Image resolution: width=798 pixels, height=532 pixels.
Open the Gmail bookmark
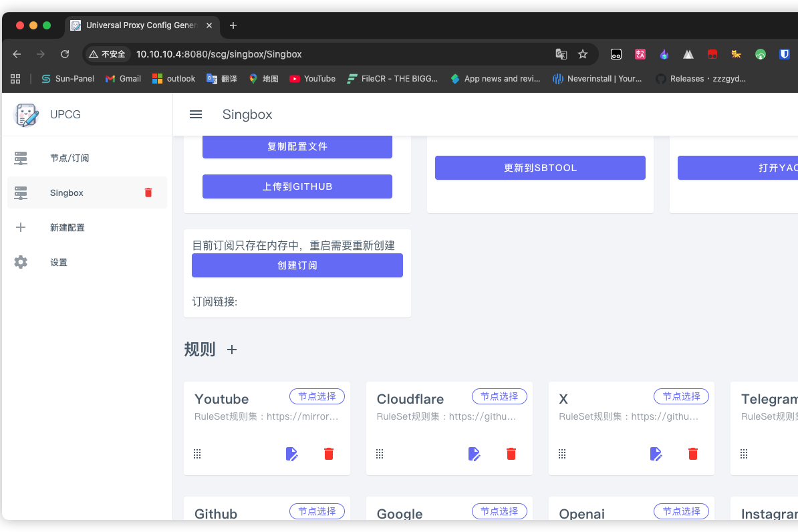click(x=123, y=79)
